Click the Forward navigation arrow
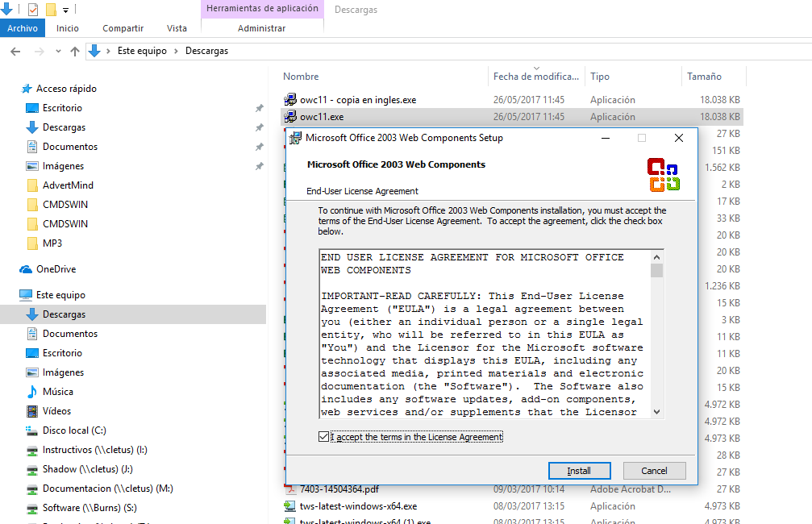 (39, 52)
